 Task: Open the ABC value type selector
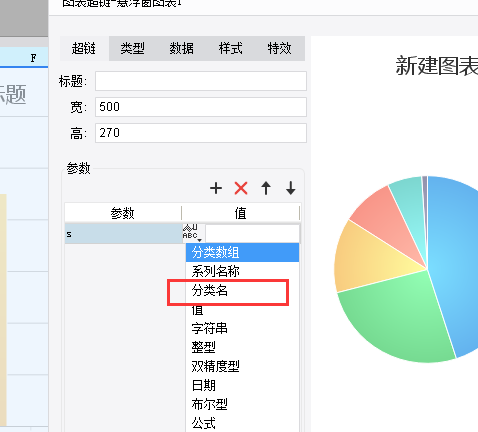point(192,233)
